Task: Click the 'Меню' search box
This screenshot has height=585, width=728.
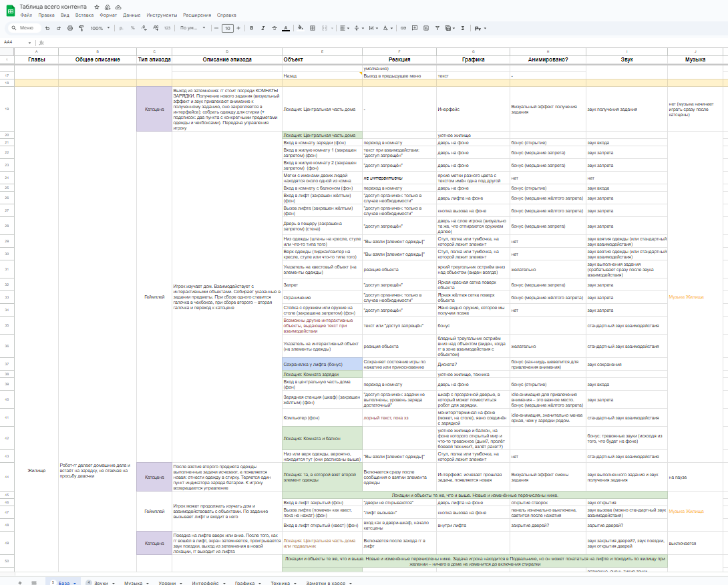Action: pyautogui.click(x=24, y=28)
